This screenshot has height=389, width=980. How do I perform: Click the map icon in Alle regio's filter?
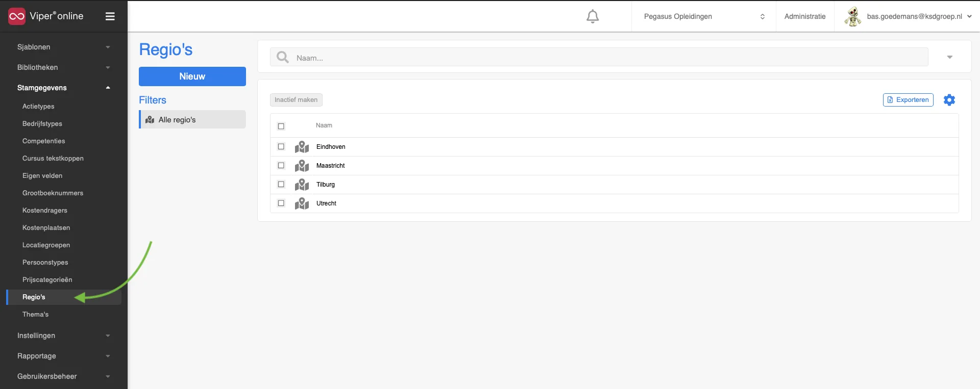coord(150,120)
